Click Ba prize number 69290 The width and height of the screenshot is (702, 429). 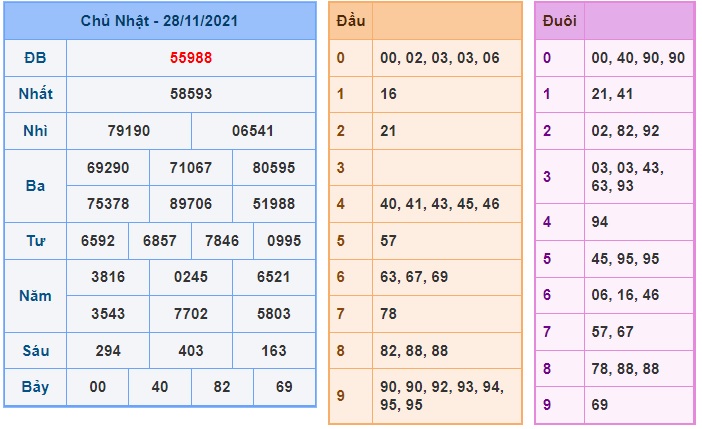(x=108, y=167)
